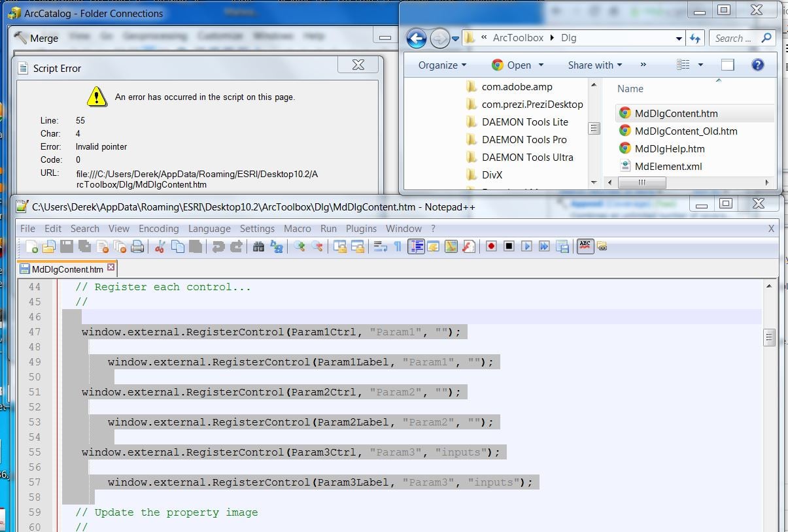Click the Save icon in Notepad++ toolbar

click(66, 246)
